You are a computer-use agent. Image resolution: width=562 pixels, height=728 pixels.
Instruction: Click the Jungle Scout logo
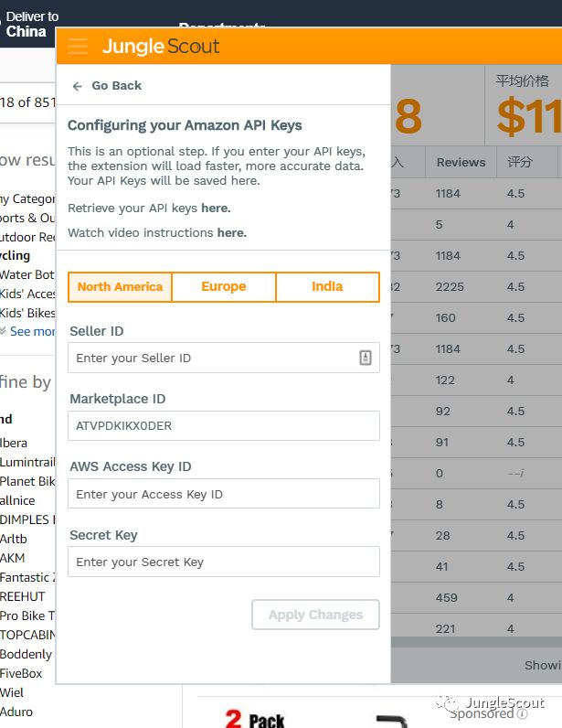(161, 46)
